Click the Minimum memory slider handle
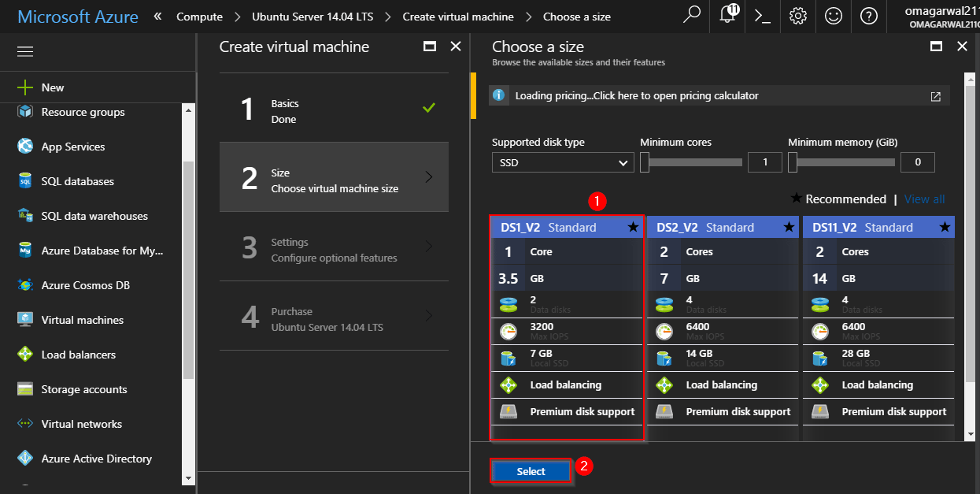 (x=793, y=162)
